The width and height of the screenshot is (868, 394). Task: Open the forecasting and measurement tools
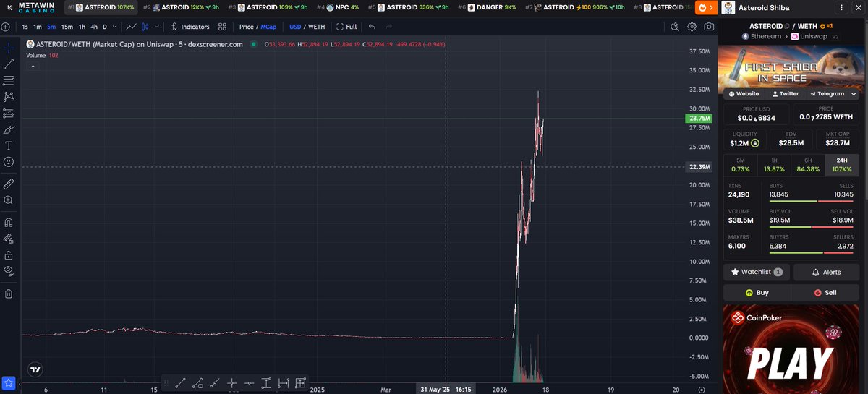[x=9, y=114]
